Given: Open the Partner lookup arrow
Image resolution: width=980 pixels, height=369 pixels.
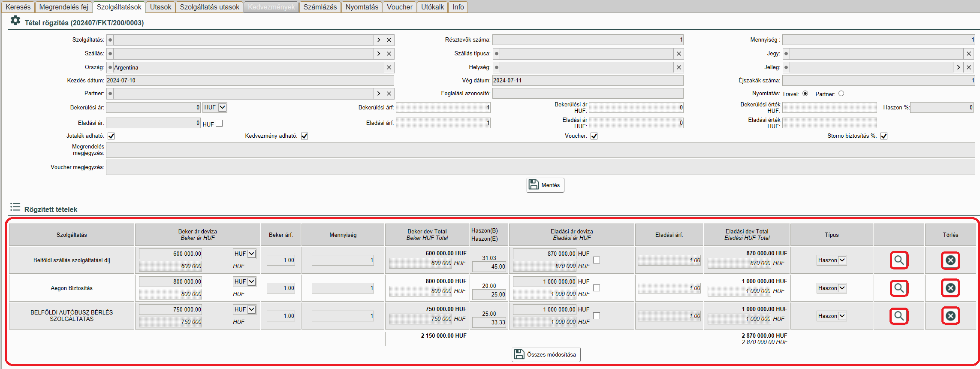Looking at the screenshot, I should pyautogui.click(x=378, y=94).
